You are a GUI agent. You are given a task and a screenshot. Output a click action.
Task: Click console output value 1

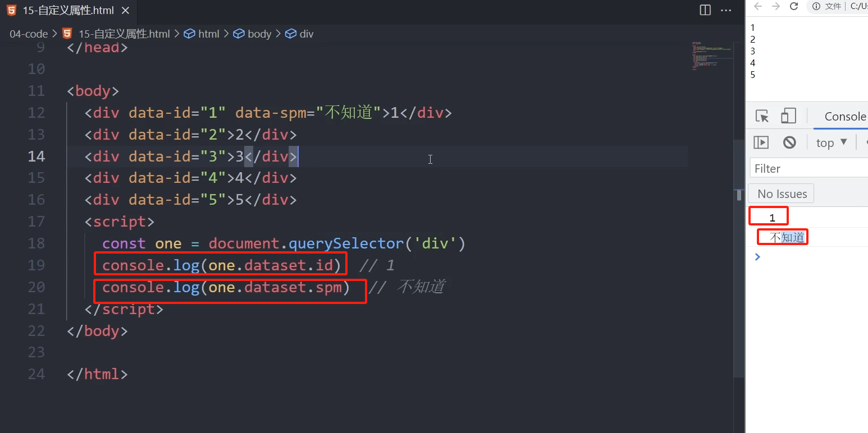772,218
